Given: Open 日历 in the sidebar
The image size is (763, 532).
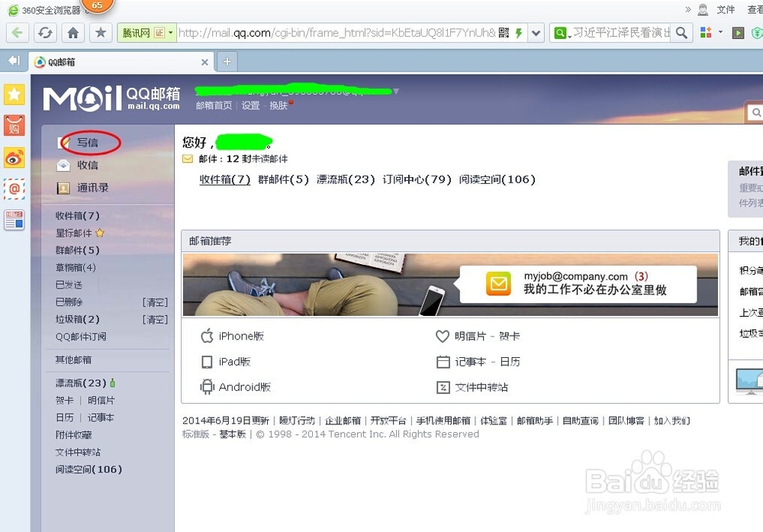Looking at the screenshot, I should coord(64,418).
